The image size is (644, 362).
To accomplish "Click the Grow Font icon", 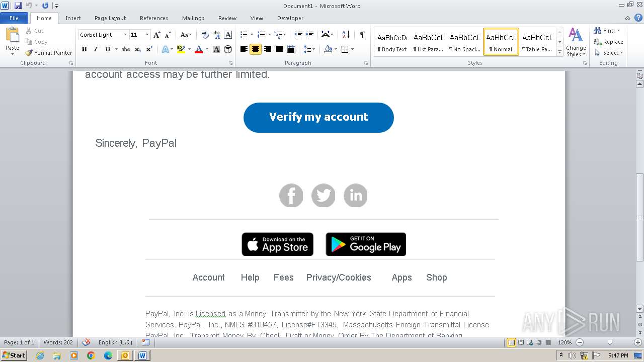I will (x=157, y=35).
